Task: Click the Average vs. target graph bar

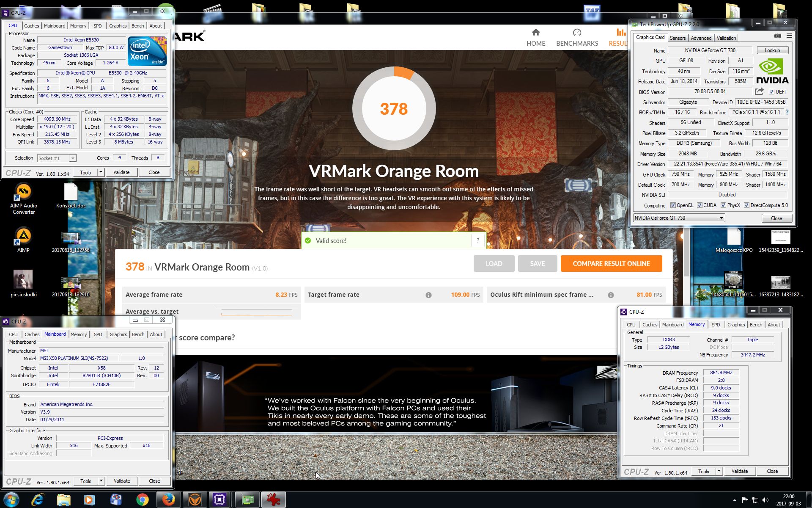Action: (256, 312)
